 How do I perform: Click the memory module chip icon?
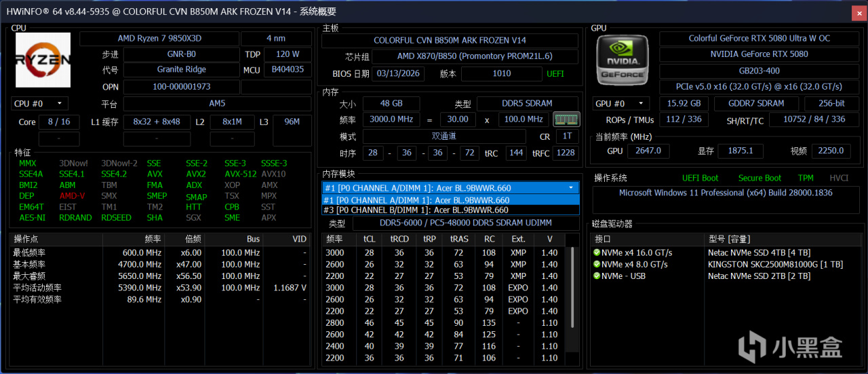tap(566, 119)
